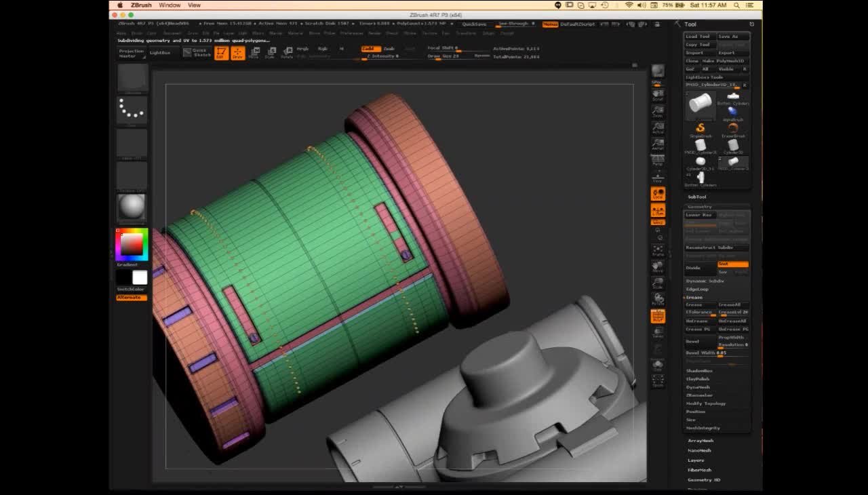The width and height of the screenshot is (868, 495).
Task: Toggle the Transp transparency icon
Action: 658,332
